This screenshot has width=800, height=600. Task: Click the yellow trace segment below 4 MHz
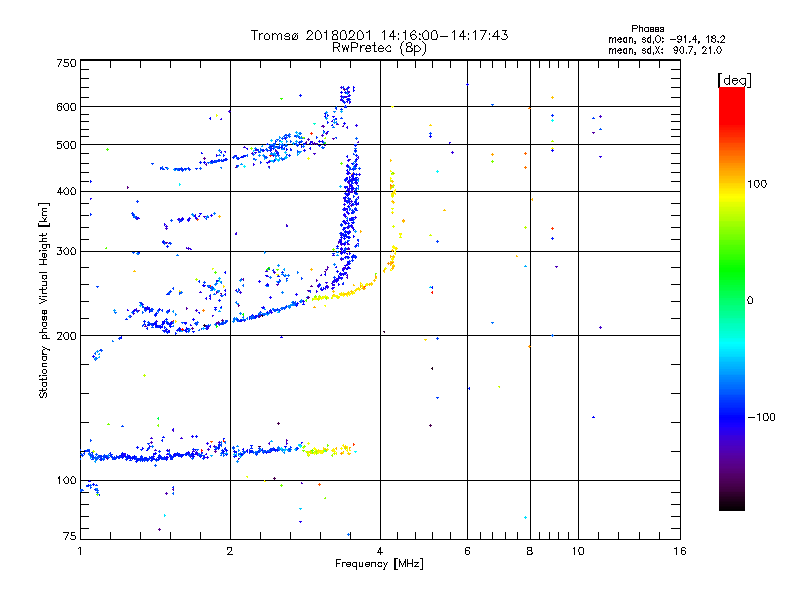click(344, 293)
